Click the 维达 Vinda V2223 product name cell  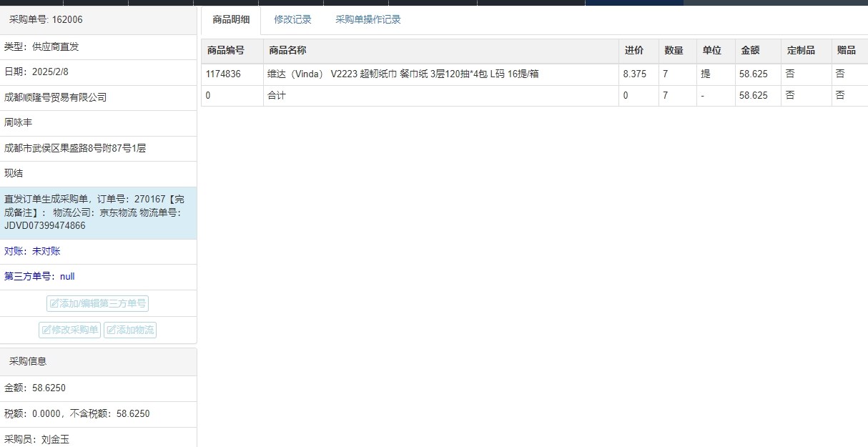pos(441,74)
